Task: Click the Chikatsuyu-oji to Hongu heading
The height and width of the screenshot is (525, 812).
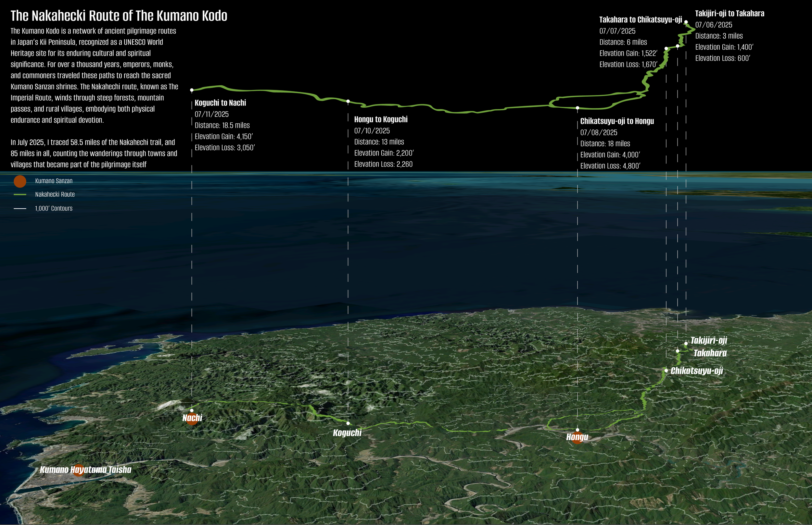Action: click(617, 121)
